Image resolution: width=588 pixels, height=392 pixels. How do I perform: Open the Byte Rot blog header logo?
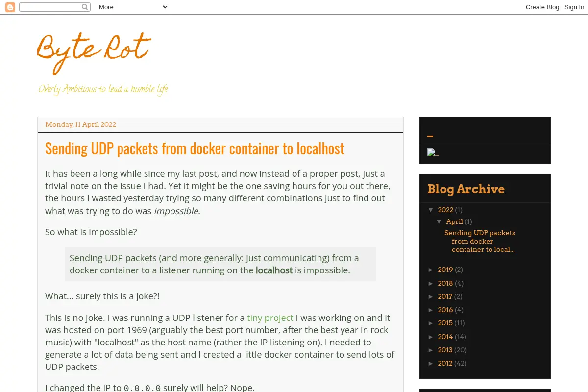click(94, 53)
